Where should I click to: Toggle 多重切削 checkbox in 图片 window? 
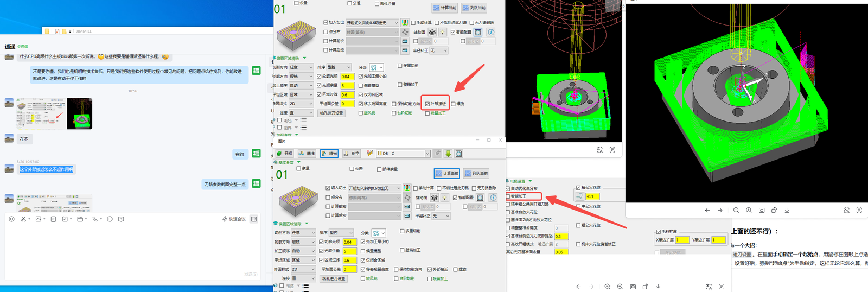(x=402, y=231)
